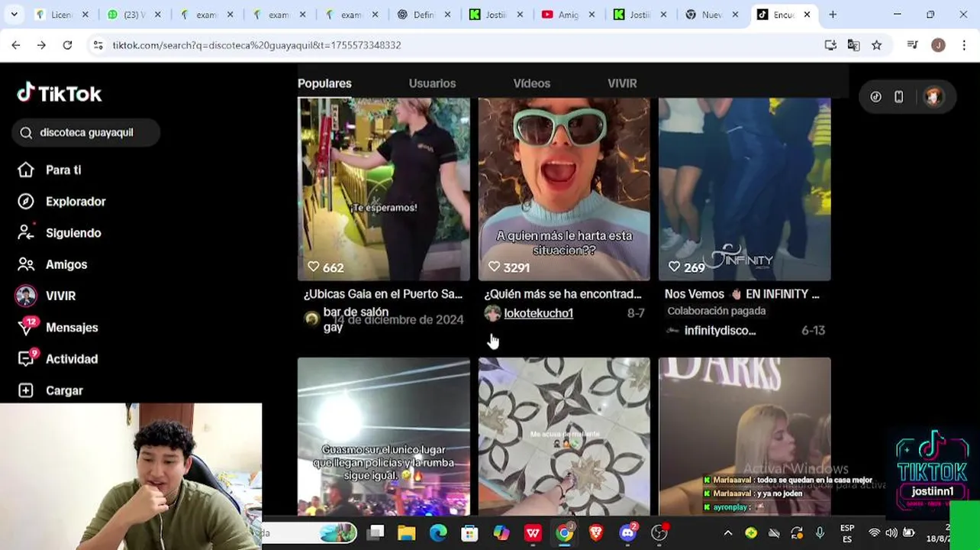View site information icon in address bar

(98, 45)
